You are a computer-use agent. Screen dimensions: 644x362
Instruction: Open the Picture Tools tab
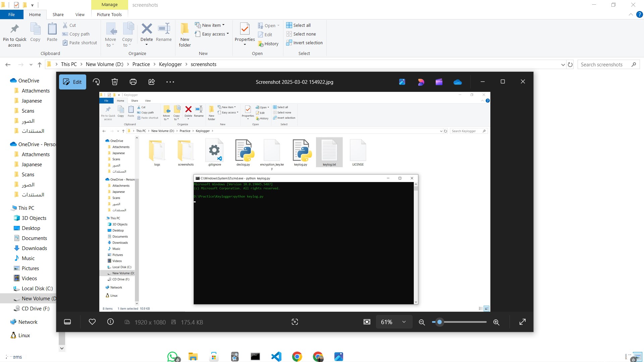[x=109, y=14]
